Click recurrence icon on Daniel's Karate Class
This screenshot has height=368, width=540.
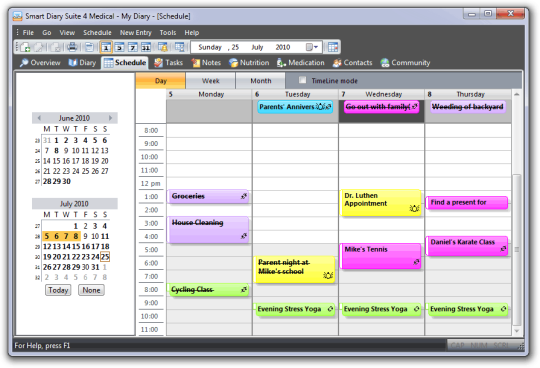tap(503, 249)
